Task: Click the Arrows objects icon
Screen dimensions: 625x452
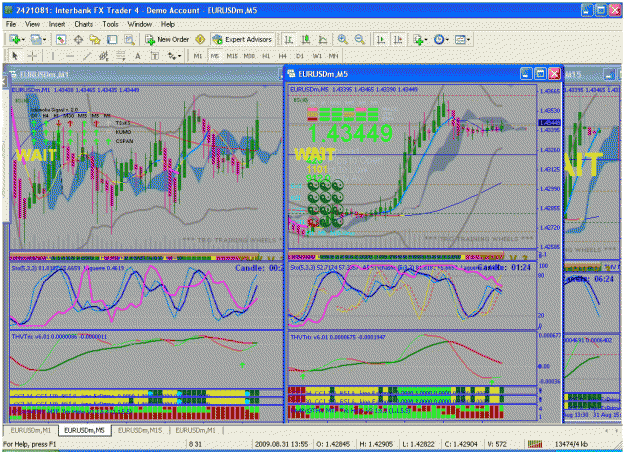Action: coord(172,56)
